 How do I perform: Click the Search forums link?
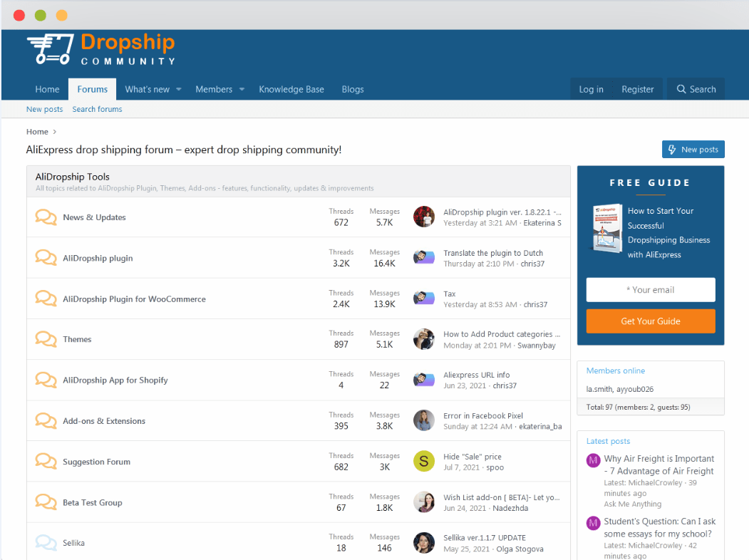pyautogui.click(x=97, y=109)
